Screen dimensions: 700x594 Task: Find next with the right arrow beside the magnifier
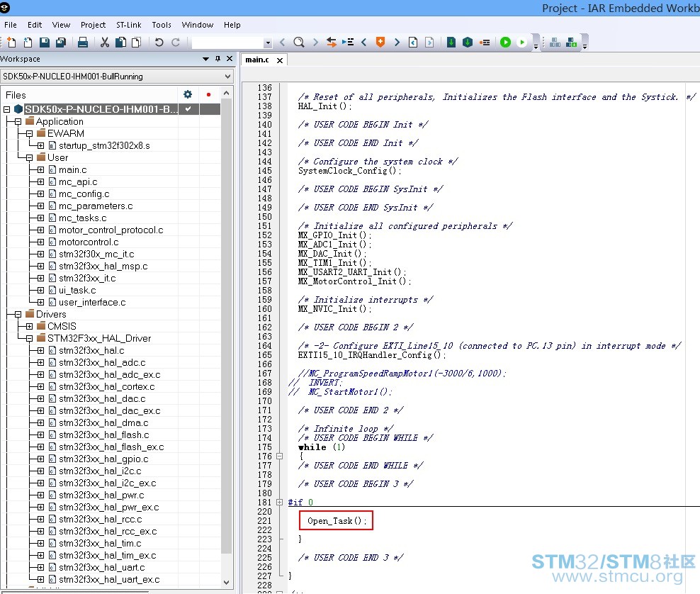coord(315,43)
